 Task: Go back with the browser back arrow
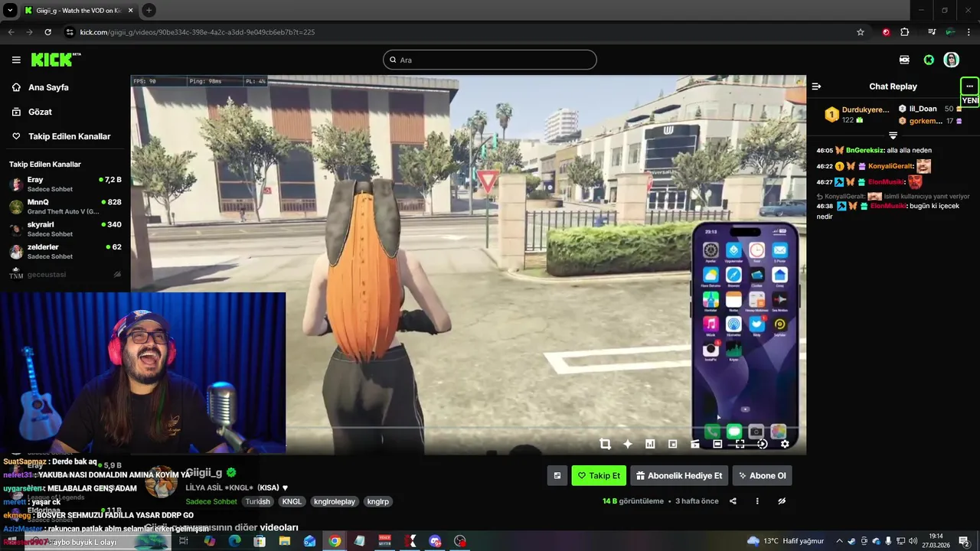pos(11,32)
